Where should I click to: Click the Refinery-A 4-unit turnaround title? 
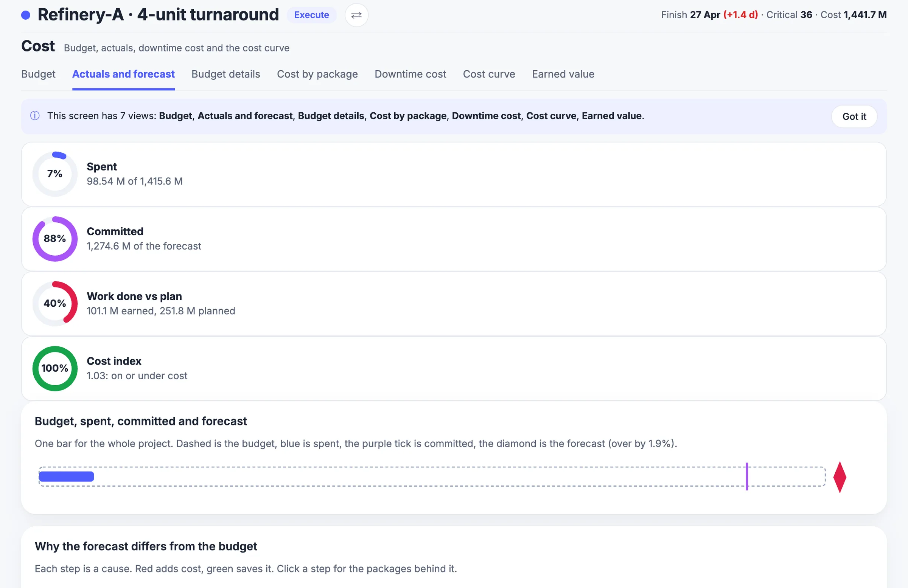[x=158, y=15]
